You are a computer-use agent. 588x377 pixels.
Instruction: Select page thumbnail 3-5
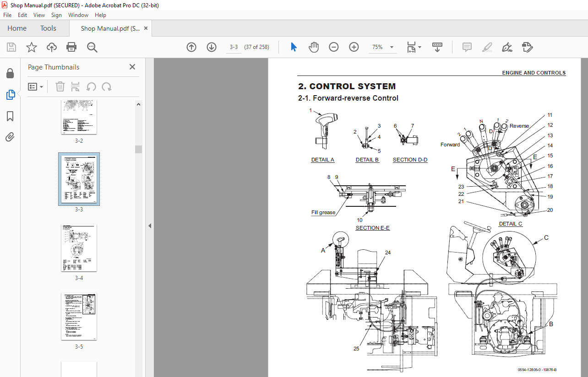[79, 317]
